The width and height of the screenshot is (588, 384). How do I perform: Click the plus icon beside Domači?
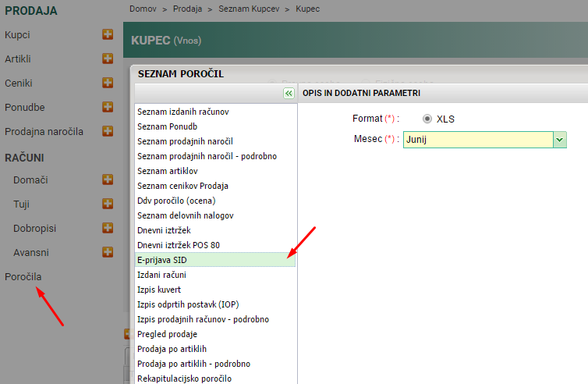[x=108, y=180]
